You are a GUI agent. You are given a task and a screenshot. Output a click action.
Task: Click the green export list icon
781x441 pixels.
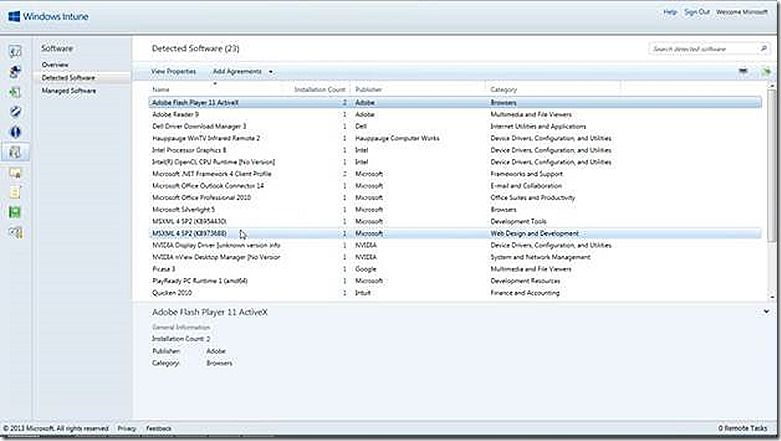click(766, 71)
